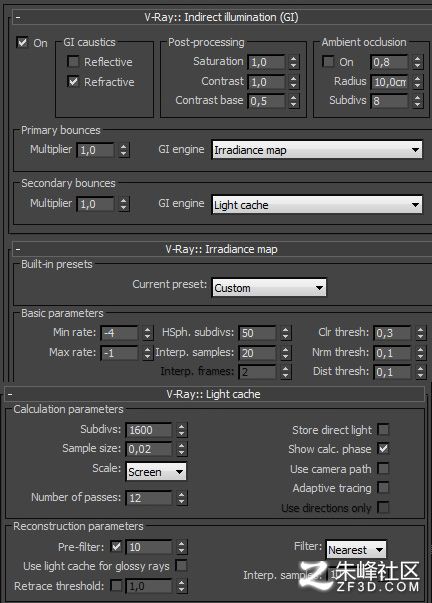The width and height of the screenshot is (432, 603).
Task: Enable Use camera path option
Action: (383, 468)
